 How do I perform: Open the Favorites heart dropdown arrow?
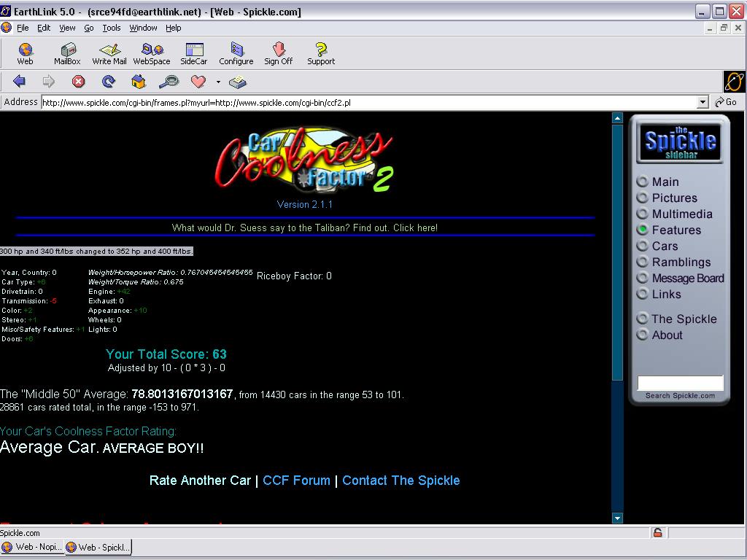pos(217,82)
